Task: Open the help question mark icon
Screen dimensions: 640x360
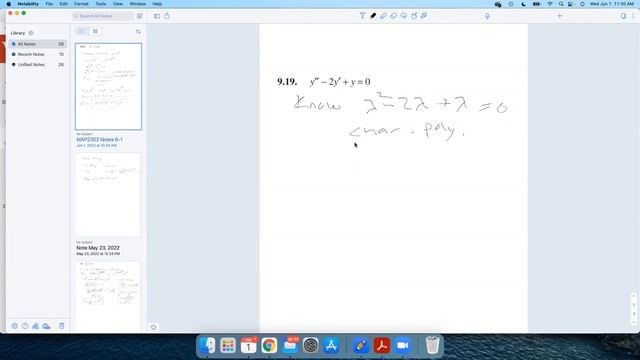Action: [25, 326]
